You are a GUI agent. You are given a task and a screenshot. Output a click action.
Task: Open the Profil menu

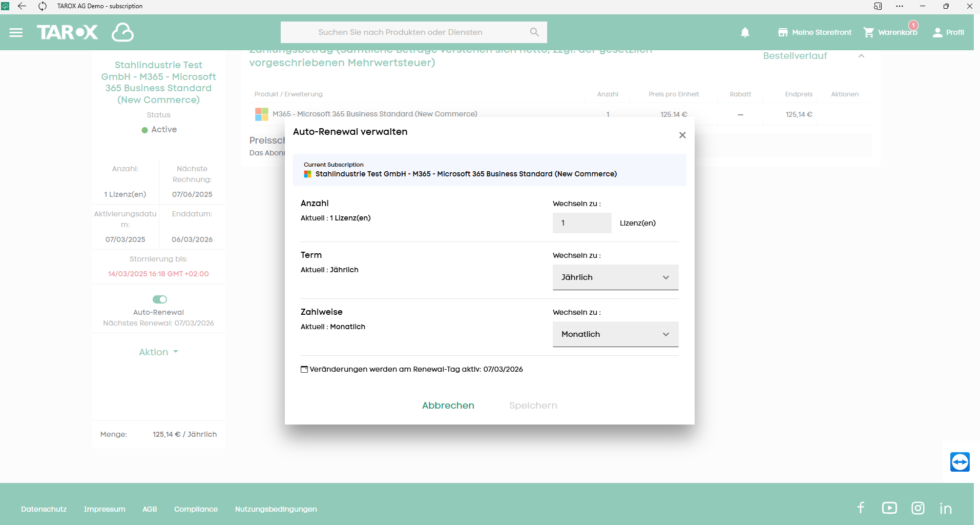948,32
